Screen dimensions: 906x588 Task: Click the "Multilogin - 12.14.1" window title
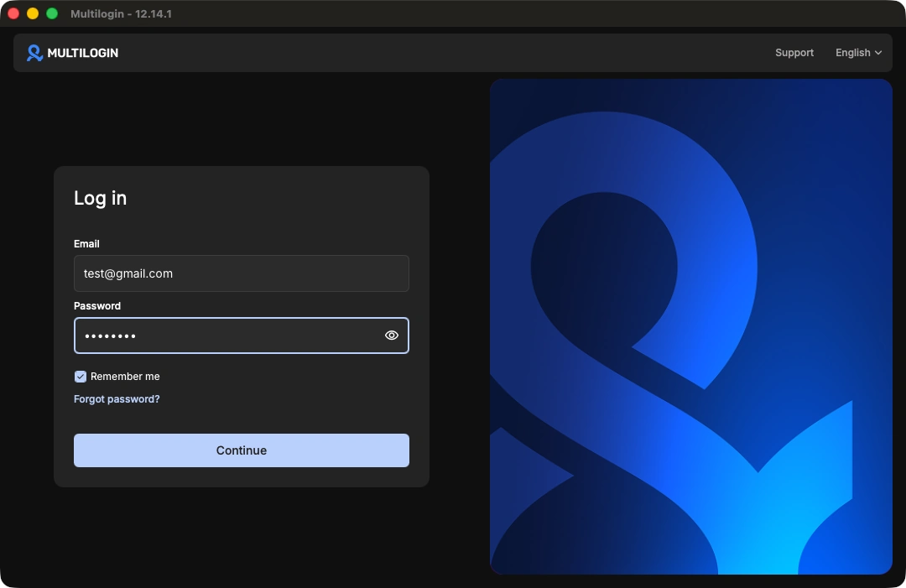tap(121, 14)
